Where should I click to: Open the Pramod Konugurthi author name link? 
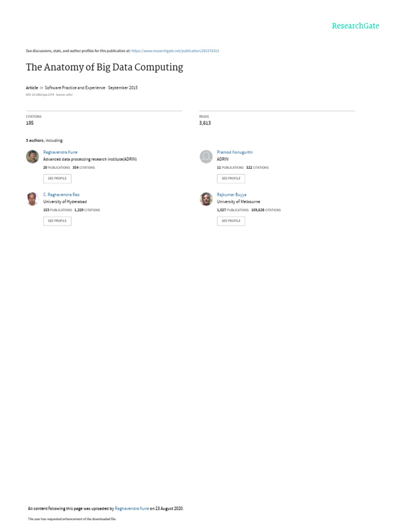coord(235,152)
